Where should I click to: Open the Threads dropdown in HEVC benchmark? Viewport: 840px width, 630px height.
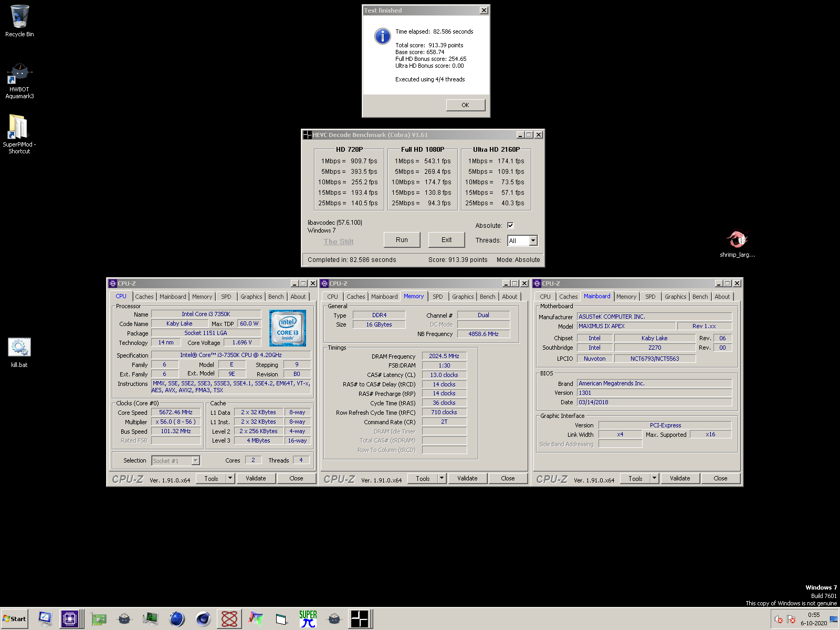(533, 240)
